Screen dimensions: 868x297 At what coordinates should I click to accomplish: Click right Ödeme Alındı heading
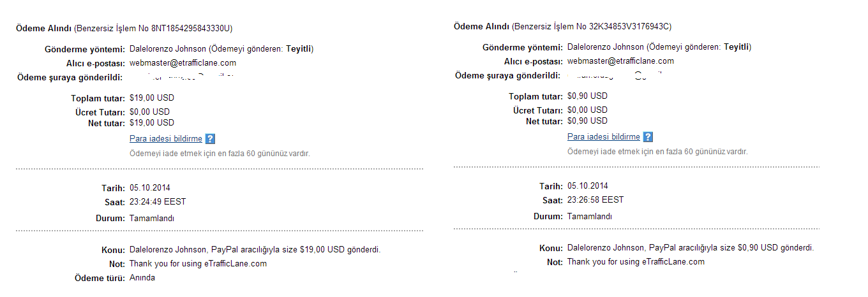click(x=481, y=27)
